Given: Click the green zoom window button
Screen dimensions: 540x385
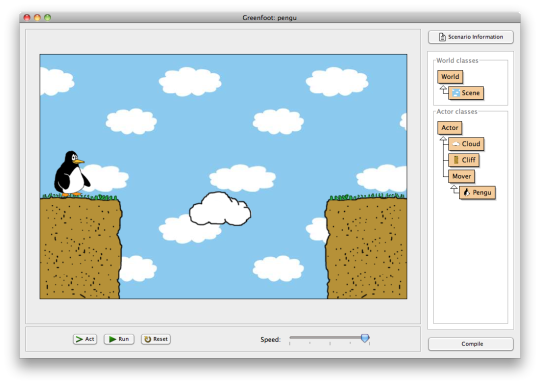Looking at the screenshot, I should click(48, 17).
